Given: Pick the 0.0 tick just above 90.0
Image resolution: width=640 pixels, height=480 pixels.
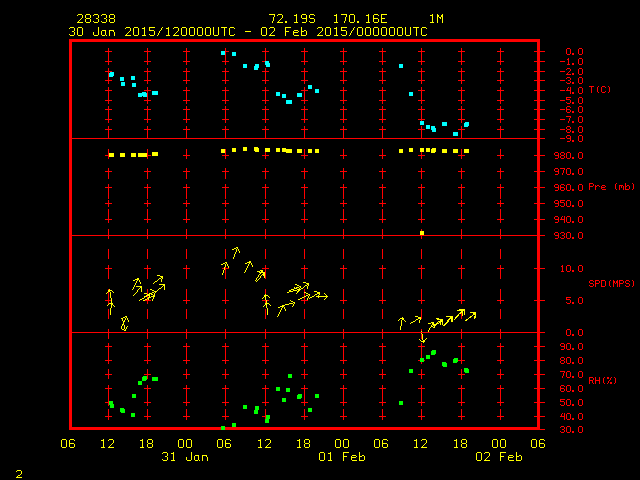Looking at the screenshot, I should point(574,333).
